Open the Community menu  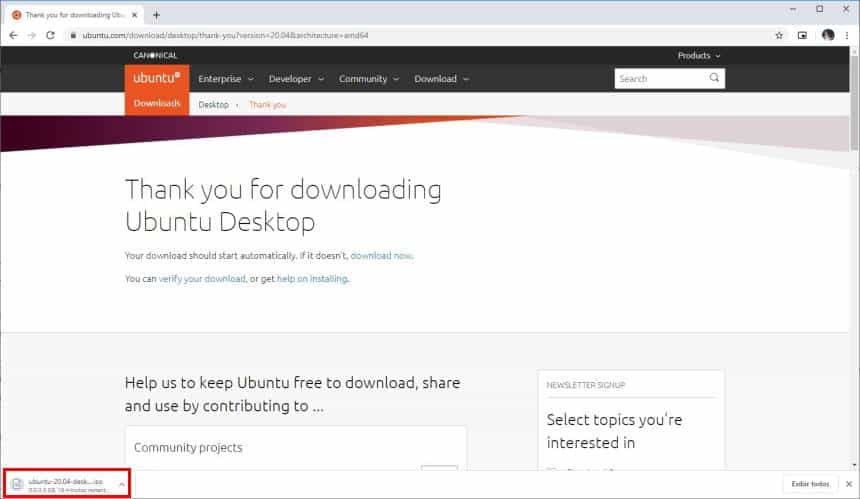(x=369, y=79)
